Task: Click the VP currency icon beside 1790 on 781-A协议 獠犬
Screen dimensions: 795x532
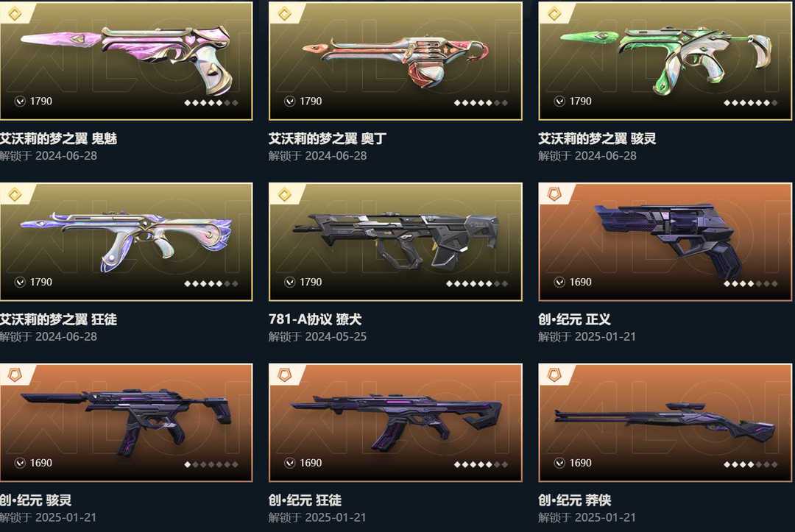Action: click(289, 283)
